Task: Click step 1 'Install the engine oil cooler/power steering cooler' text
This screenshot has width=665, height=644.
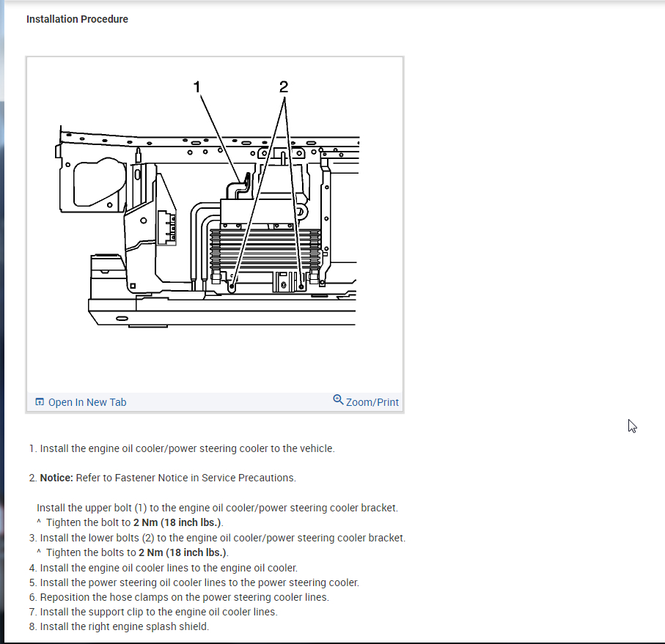Action: 187,448
